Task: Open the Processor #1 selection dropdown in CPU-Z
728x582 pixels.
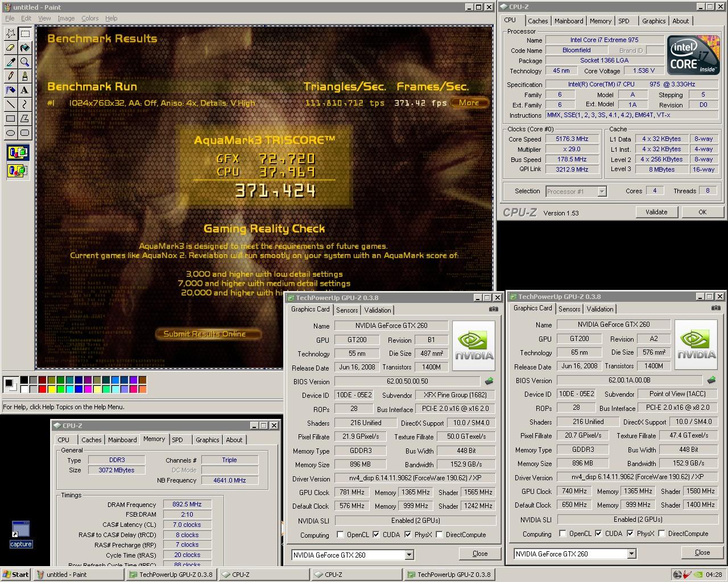Action: coord(602,192)
